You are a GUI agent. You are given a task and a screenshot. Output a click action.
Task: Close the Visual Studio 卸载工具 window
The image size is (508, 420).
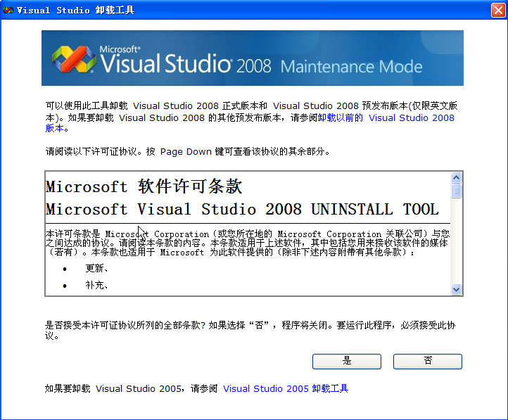(x=499, y=10)
